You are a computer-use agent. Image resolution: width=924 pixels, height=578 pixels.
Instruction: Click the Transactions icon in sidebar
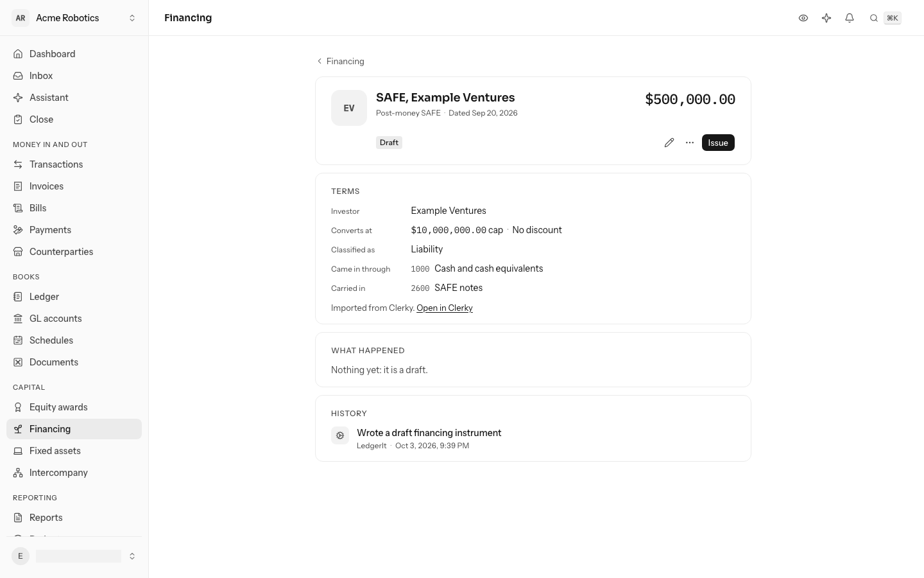tap(18, 164)
